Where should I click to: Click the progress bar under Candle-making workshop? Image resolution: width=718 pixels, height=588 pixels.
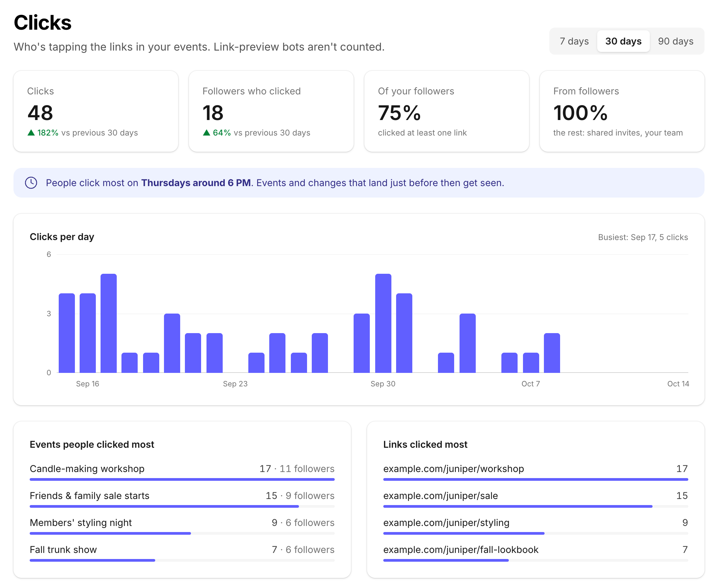point(182,480)
